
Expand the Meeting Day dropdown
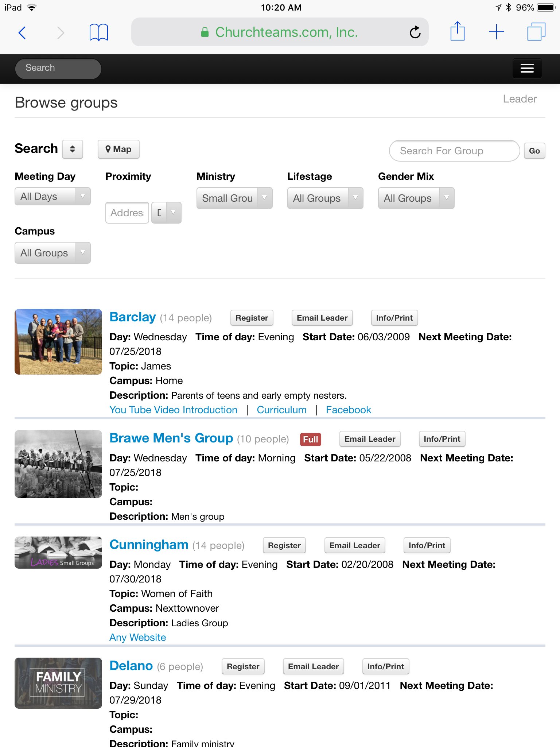pos(52,197)
